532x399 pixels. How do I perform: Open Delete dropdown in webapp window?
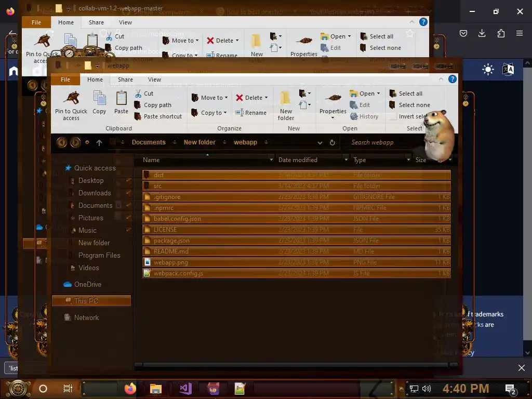(x=252, y=98)
